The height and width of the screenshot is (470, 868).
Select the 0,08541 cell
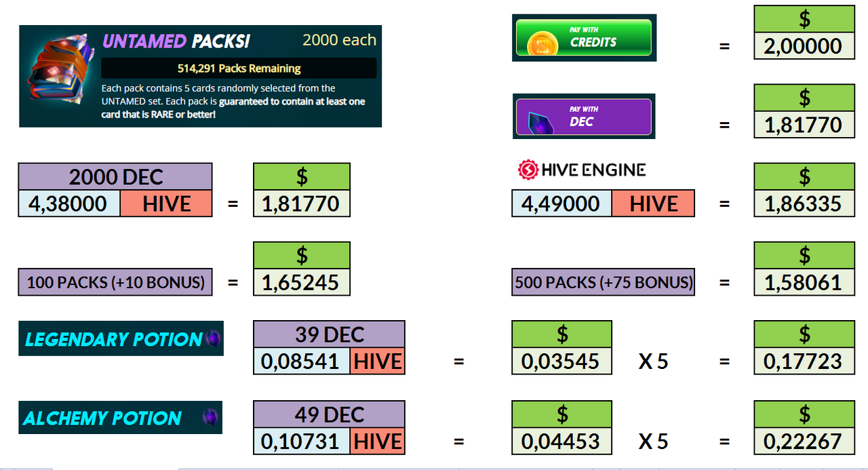(302, 361)
